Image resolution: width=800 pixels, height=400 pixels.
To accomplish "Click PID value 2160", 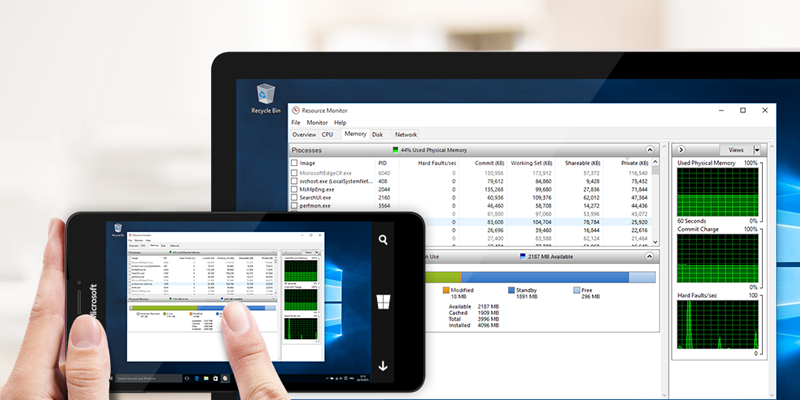I will tap(384, 197).
